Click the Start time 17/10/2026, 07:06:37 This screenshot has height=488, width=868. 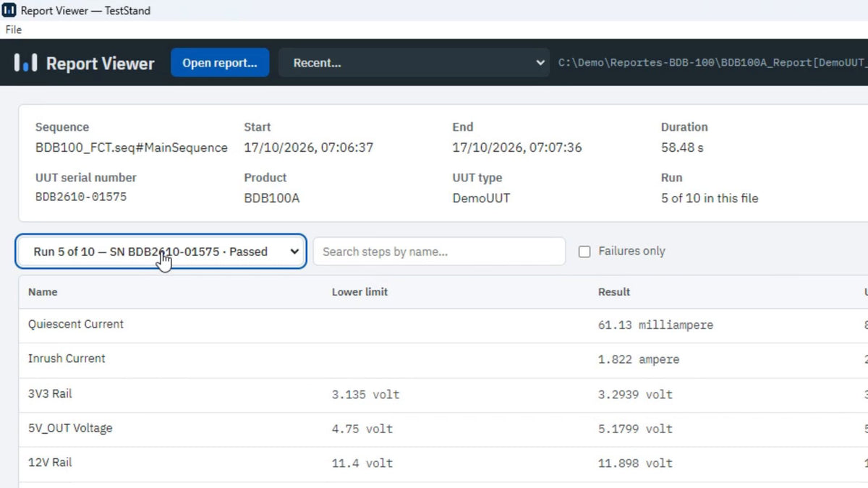point(309,147)
